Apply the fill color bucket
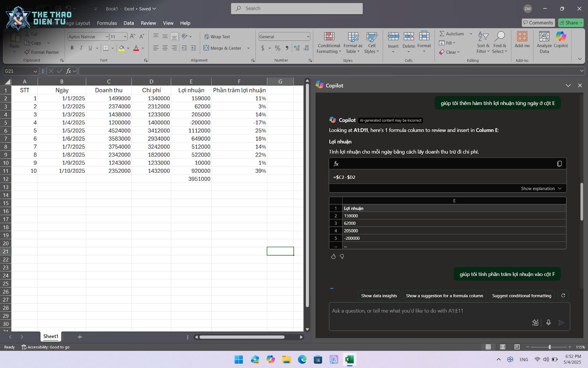The image size is (588, 368). pos(121,48)
